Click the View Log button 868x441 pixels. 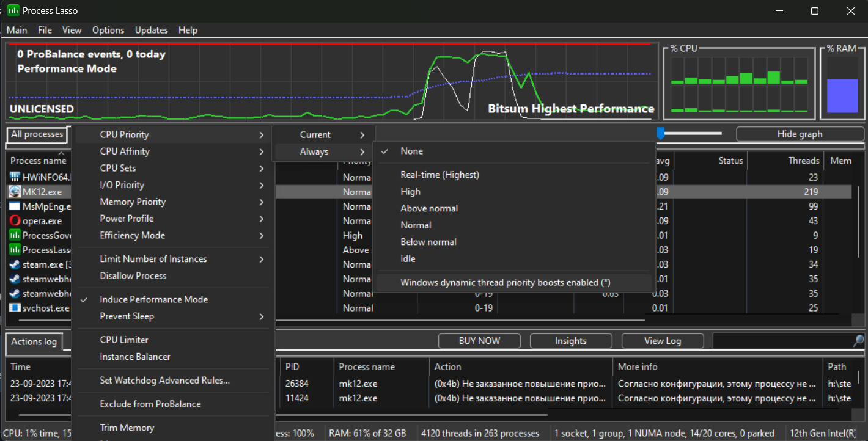coord(663,341)
